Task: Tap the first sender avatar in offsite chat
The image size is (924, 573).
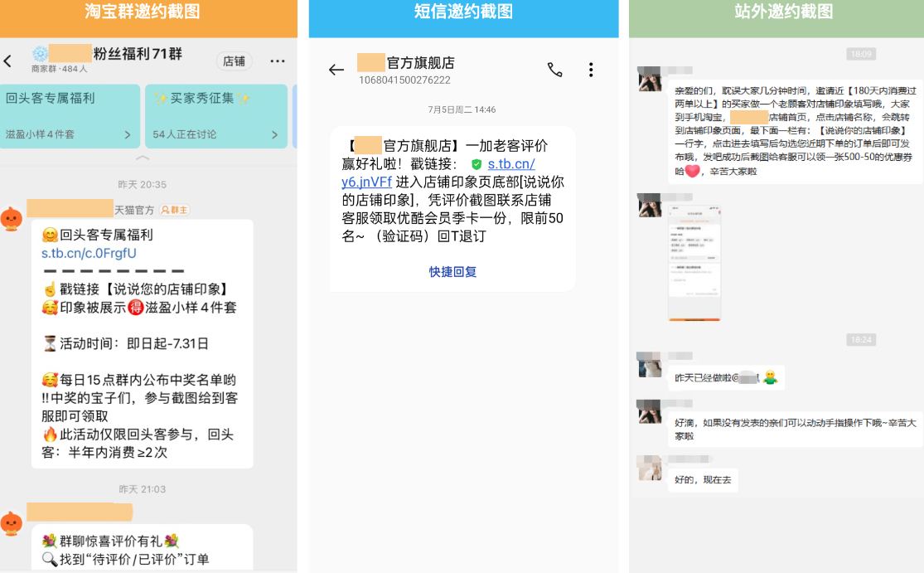Action: coord(650,79)
